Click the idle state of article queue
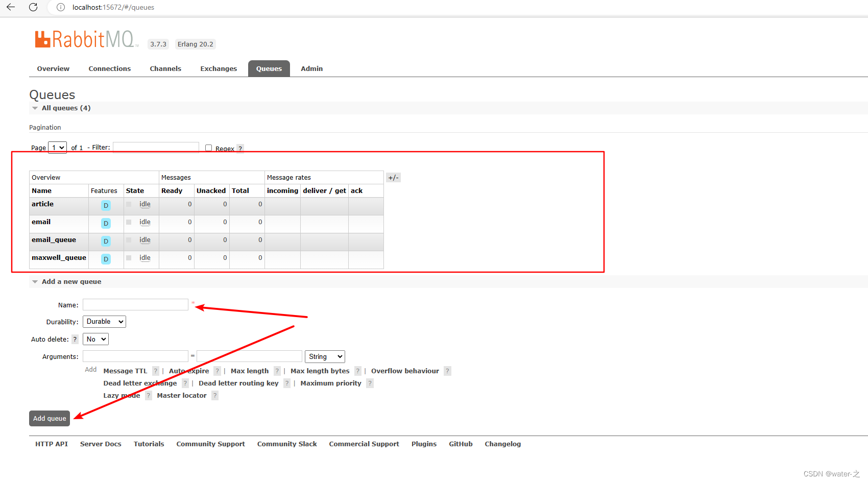Image resolution: width=868 pixels, height=482 pixels. click(x=145, y=204)
